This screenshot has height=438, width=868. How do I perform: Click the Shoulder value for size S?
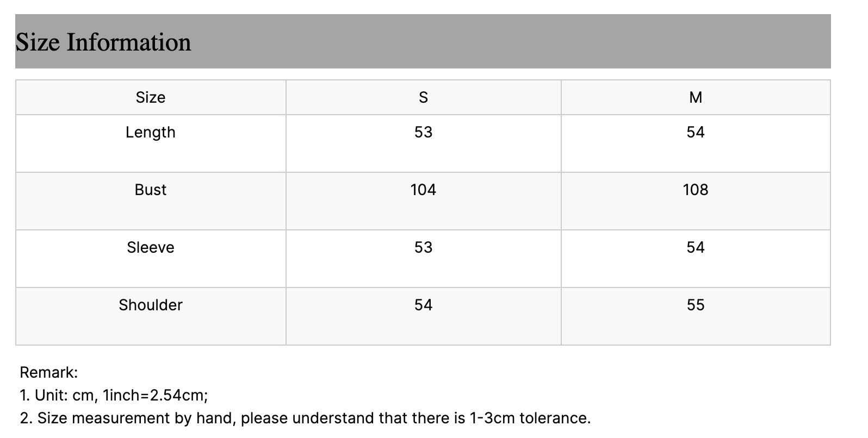[423, 305]
